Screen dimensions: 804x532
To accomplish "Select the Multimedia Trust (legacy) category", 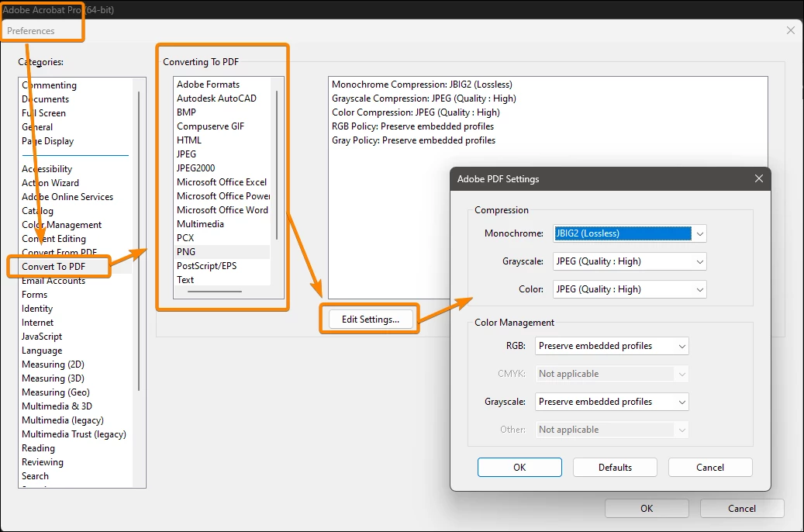I will point(74,434).
